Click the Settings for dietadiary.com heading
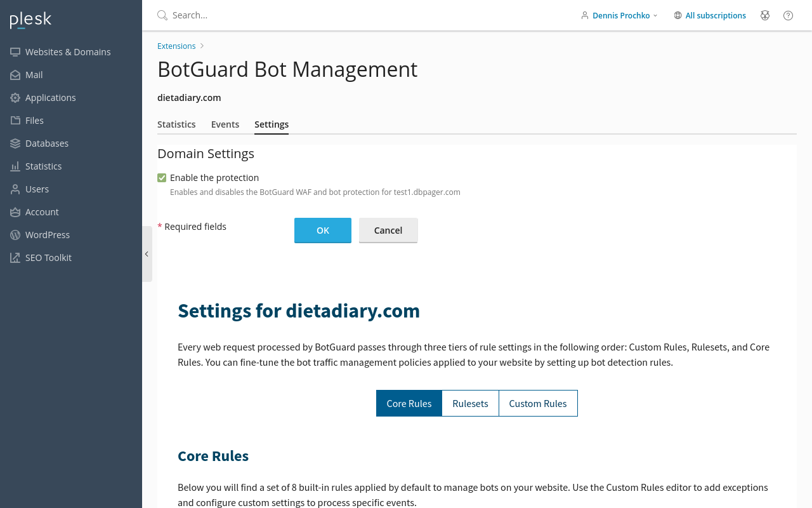Viewport: 812px width, 508px height. click(x=299, y=311)
